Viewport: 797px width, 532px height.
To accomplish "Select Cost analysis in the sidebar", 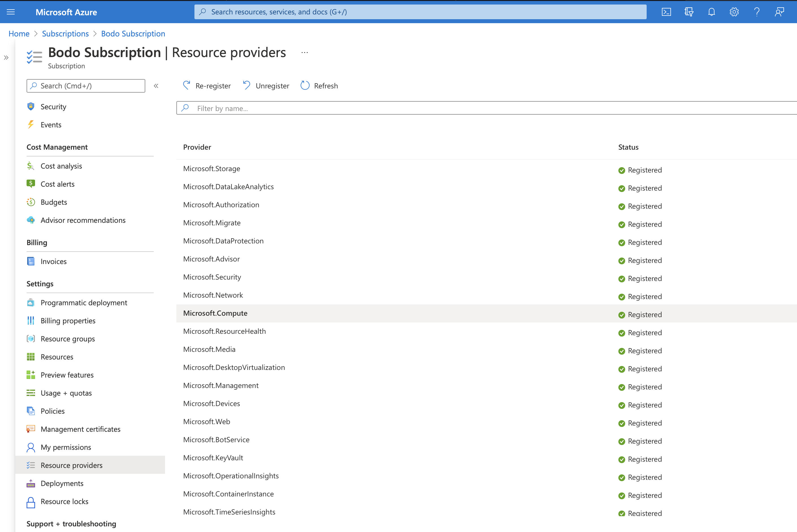I will click(61, 166).
